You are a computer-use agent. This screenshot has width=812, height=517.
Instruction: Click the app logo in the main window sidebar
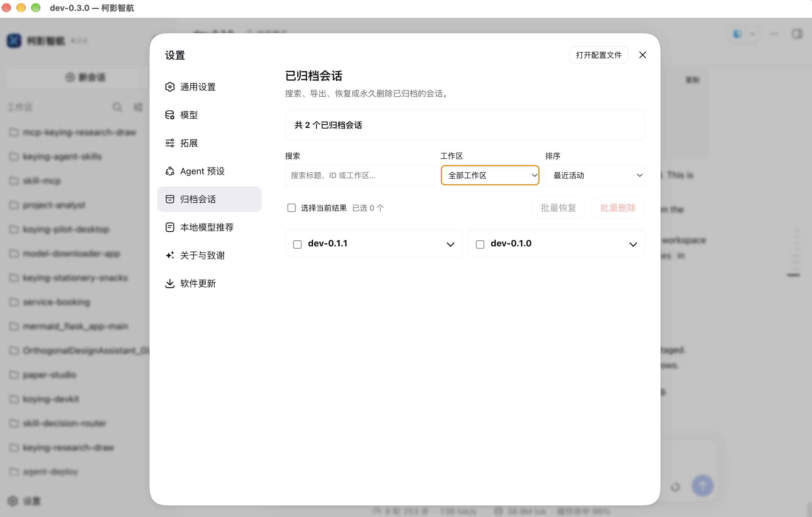[14, 41]
